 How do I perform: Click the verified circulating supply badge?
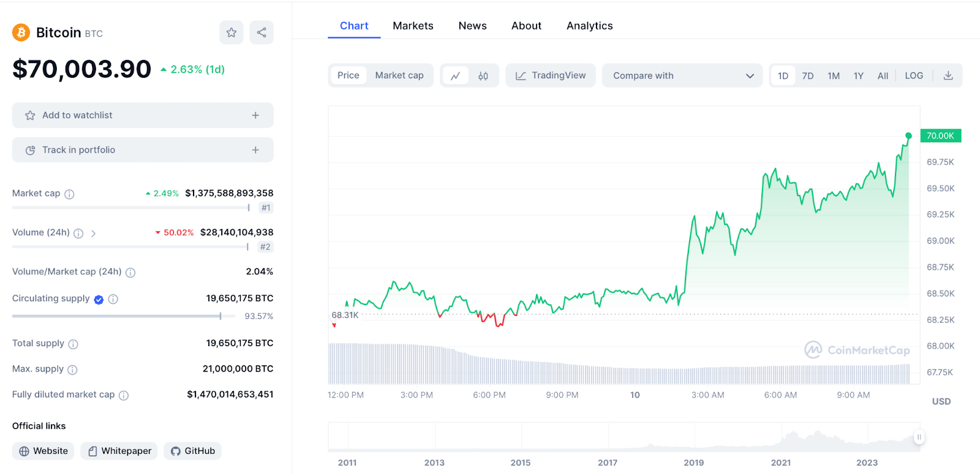click(99, 299)
